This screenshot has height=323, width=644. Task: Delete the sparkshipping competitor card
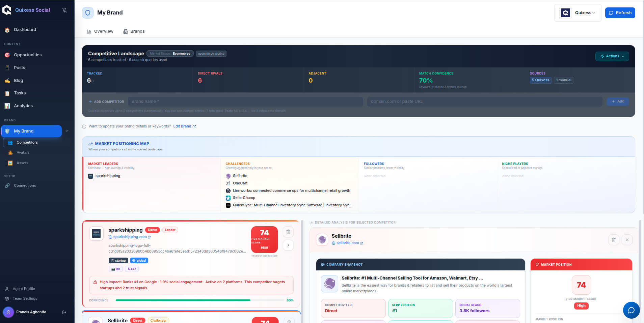coord(288,232)
